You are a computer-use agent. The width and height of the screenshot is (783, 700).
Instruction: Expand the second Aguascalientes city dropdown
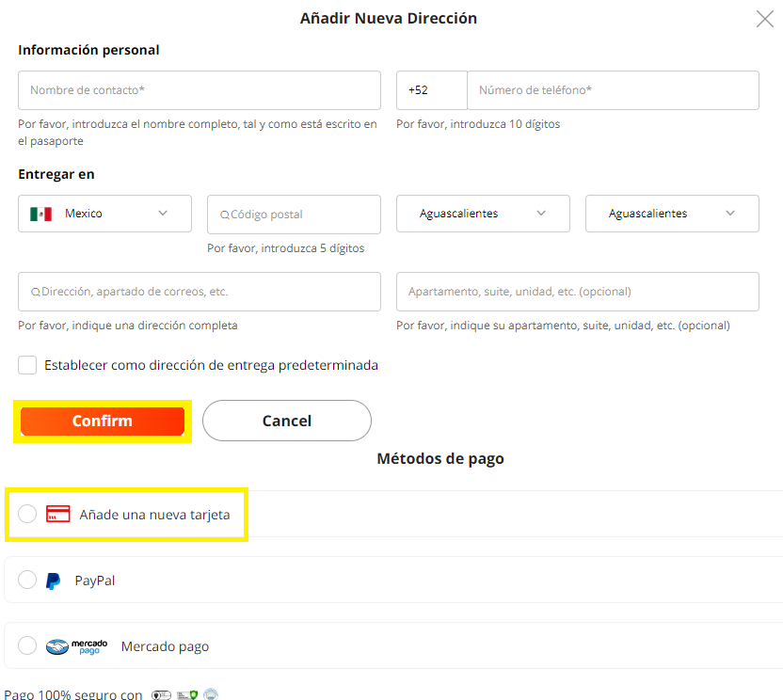[672, 214]
